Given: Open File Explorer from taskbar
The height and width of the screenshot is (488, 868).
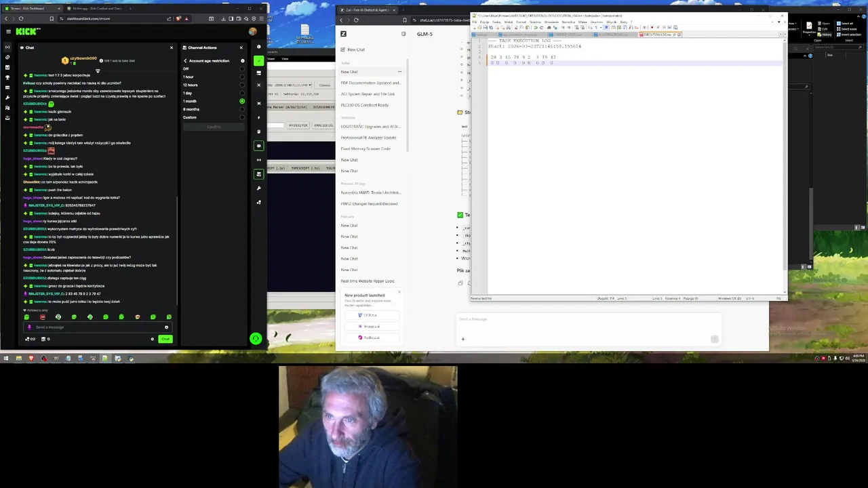Looking at the screenshot, I should click(x=18, y=358).
